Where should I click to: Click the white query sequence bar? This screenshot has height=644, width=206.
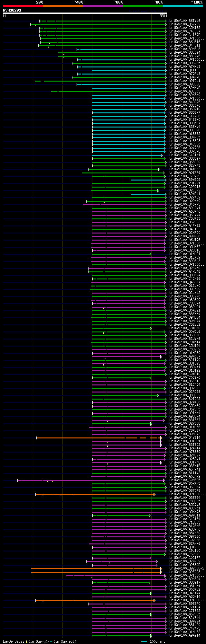85,13
